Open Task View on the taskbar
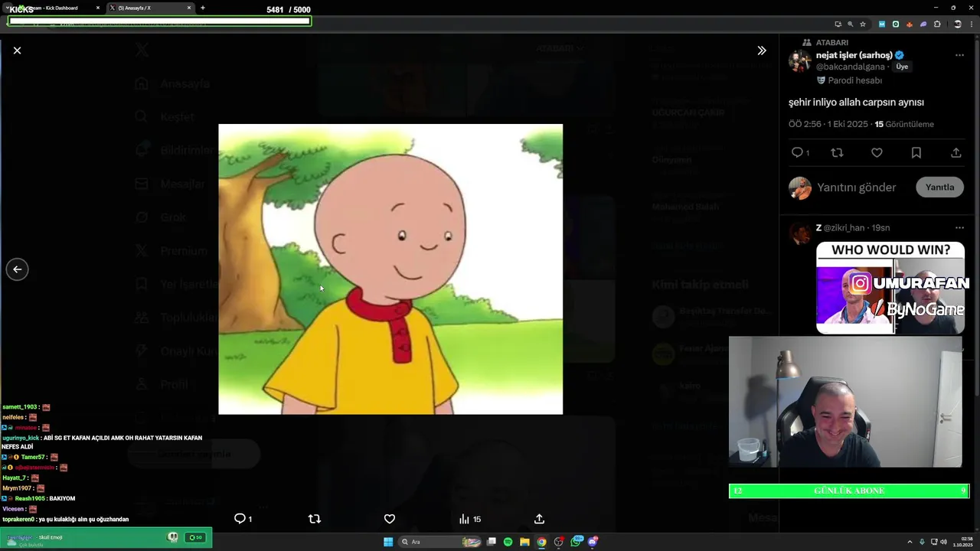 (492, 542)
